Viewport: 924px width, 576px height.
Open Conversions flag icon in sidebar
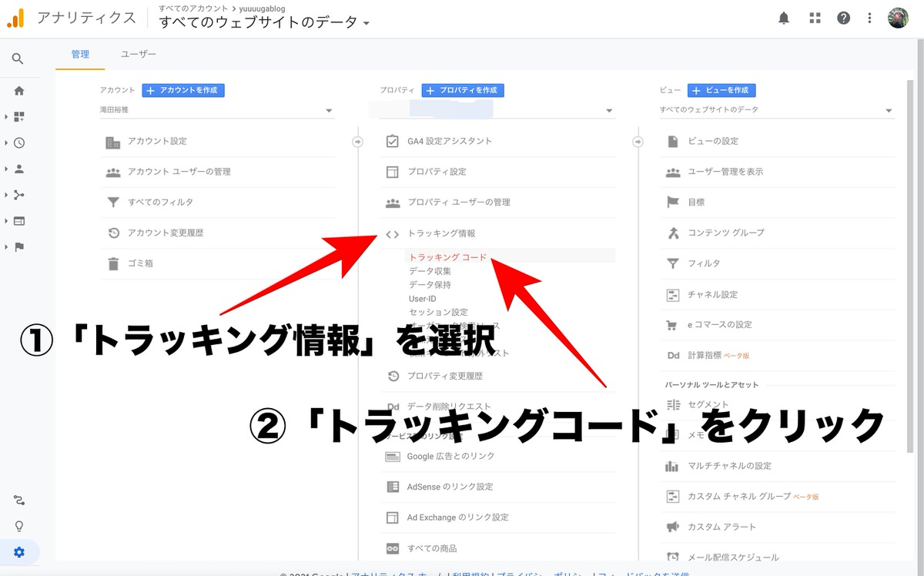pyautogui.click(x=19, y=247)
